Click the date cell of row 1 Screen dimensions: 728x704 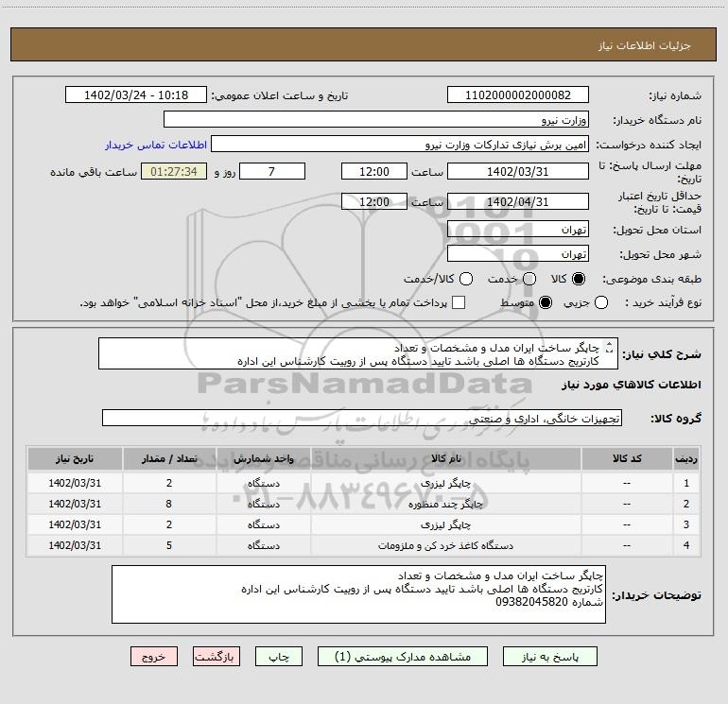75,483
